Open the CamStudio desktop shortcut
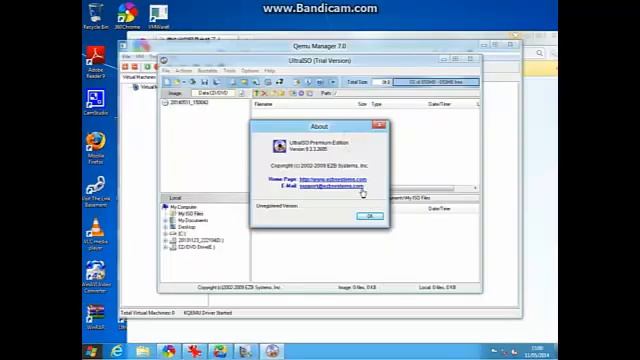The width and height of the screenshot is (640, 360). click(96, 102)
